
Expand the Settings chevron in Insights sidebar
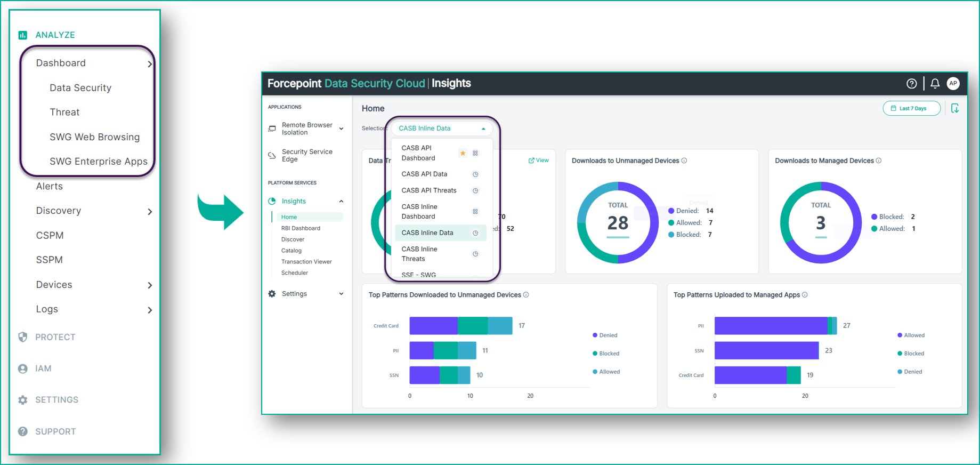click(x=341, y=294)
